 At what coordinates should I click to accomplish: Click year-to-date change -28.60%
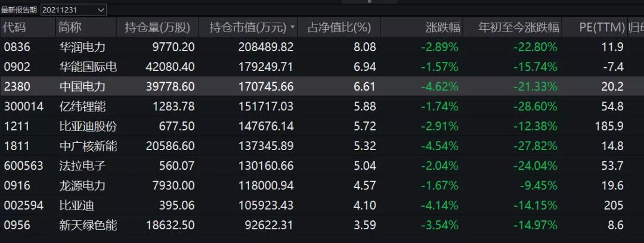[535, 107]
